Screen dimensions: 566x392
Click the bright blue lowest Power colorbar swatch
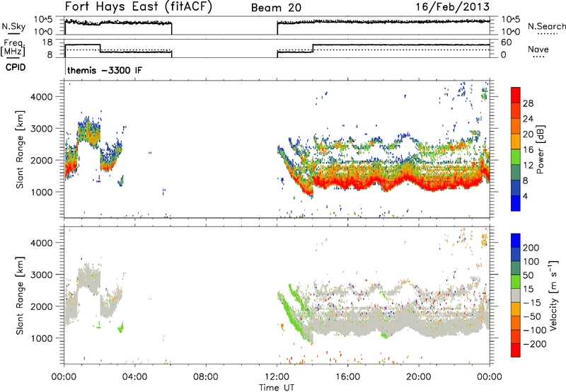[516, 203]
